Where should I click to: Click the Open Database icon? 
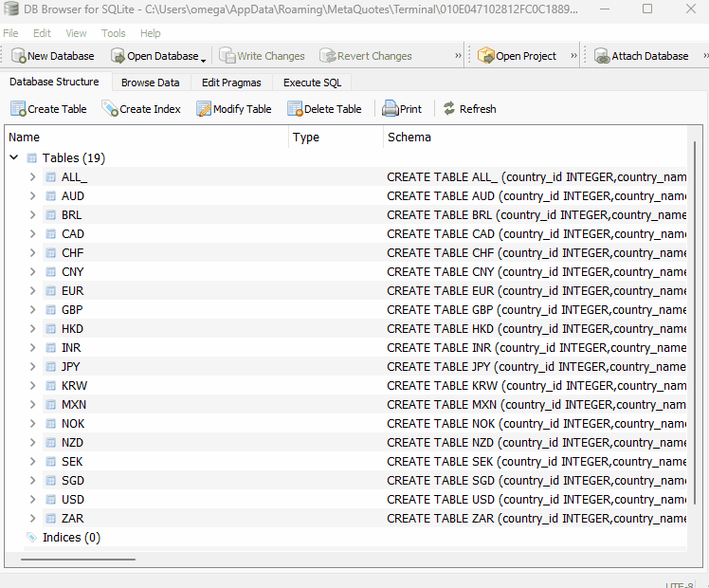click(x=118, y=56)
